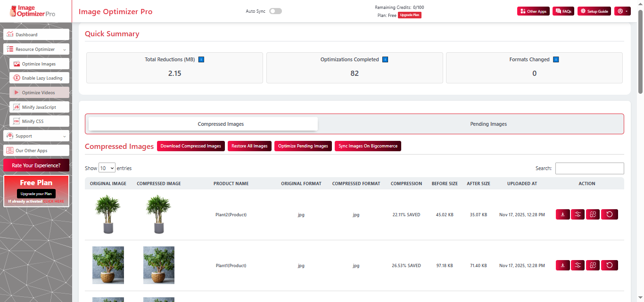Open Enable Lazy Loading in the sidebar
644x302 pixels.
[x=39, y=78]
